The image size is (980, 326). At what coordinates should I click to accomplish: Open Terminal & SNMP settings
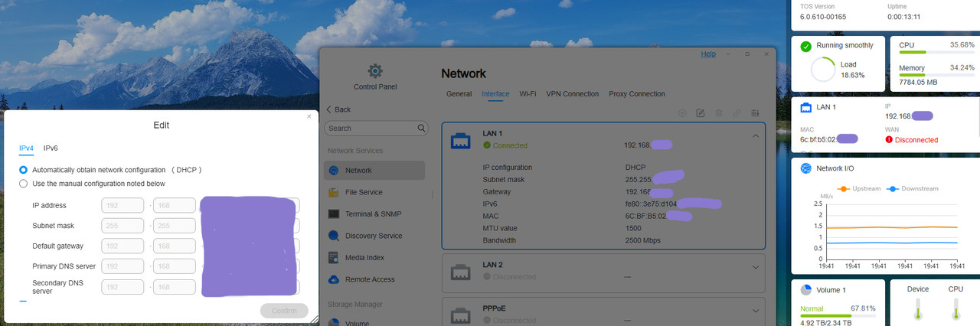click(374, 214)
